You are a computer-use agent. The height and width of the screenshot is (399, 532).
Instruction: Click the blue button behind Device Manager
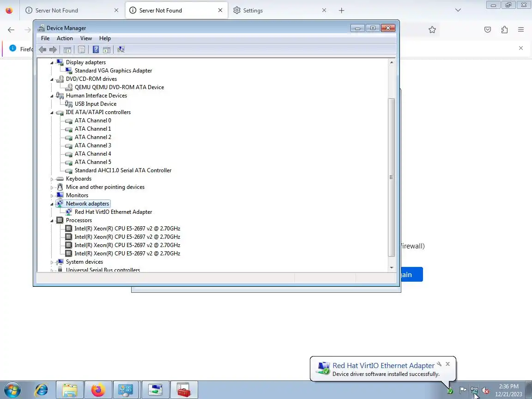coord(411,274)
